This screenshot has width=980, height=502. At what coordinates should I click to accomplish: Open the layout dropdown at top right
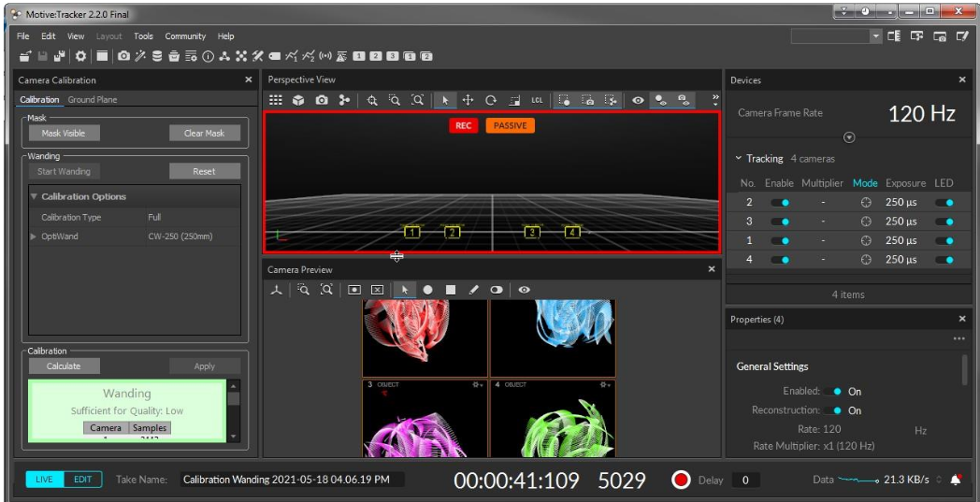tap(876, 36)
